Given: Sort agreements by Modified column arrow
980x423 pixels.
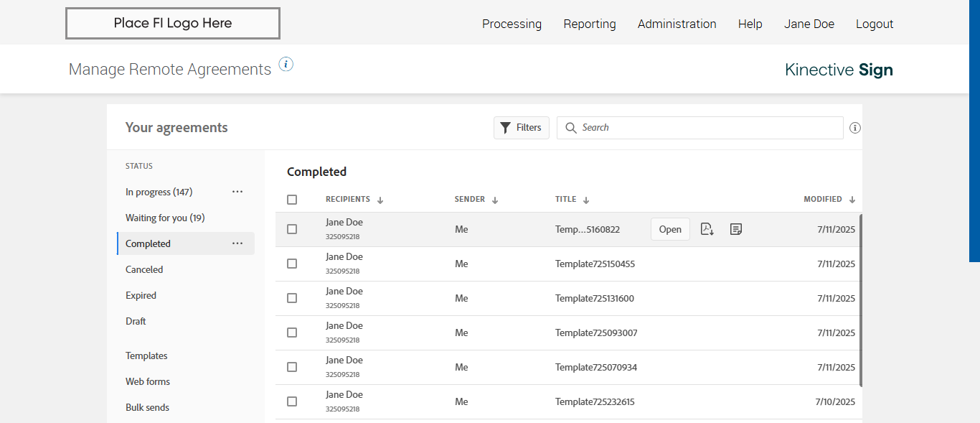Looking at the screenshot, I should 852,200.
